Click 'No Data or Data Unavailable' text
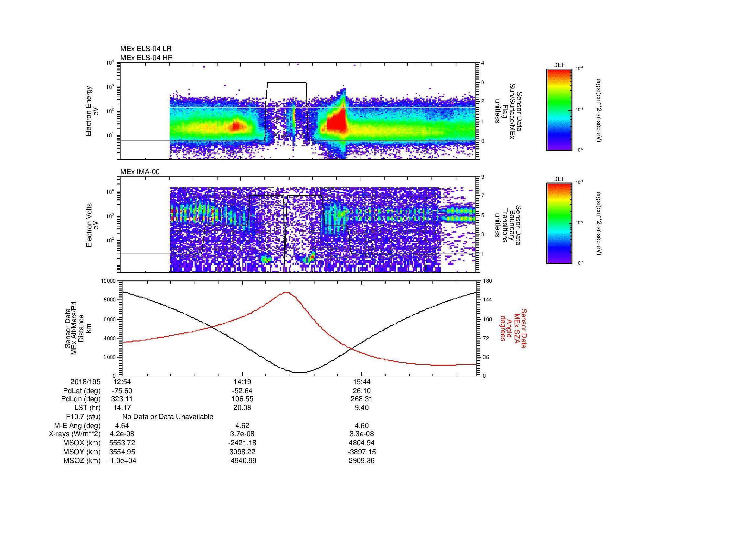Screen dimensions: 756x534 click(168, 417)
